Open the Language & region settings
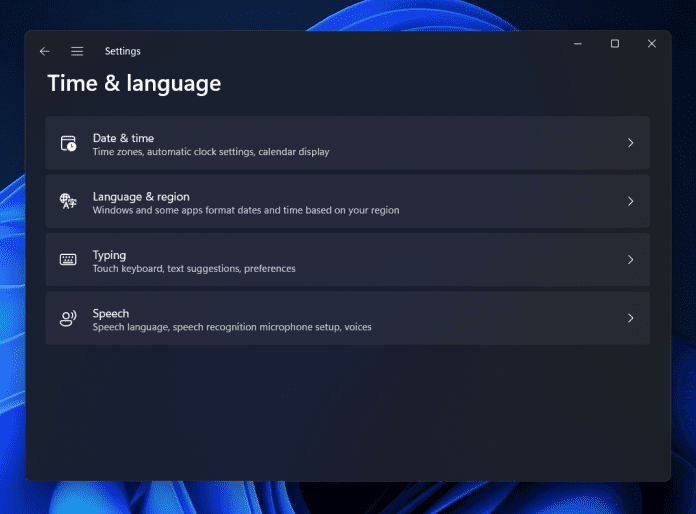The image size is (696, 514). tap(348, 202)
